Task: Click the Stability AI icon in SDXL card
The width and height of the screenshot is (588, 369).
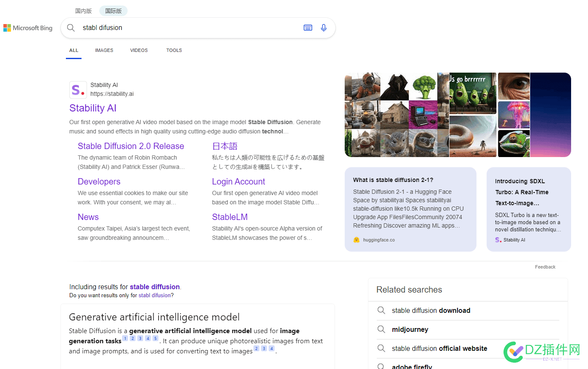Action: (x=498, y=240)
